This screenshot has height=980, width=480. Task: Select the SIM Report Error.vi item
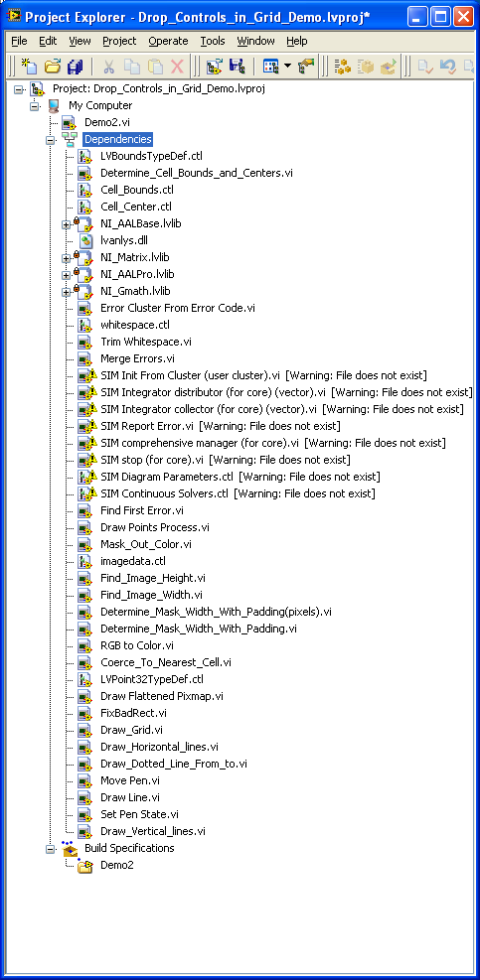[x=147, y=426]
